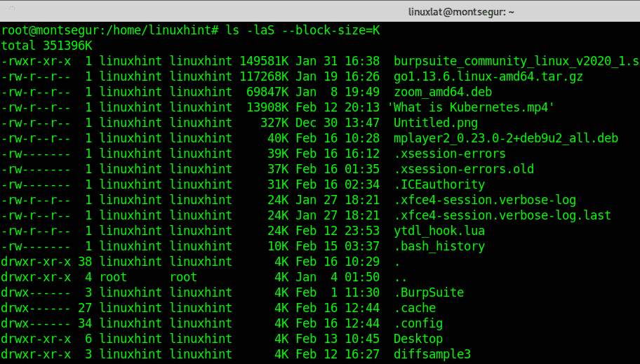640x364 pixels.
Task: Click .xfce4-session.verbose-log.last filename
Action: point(502,215)
